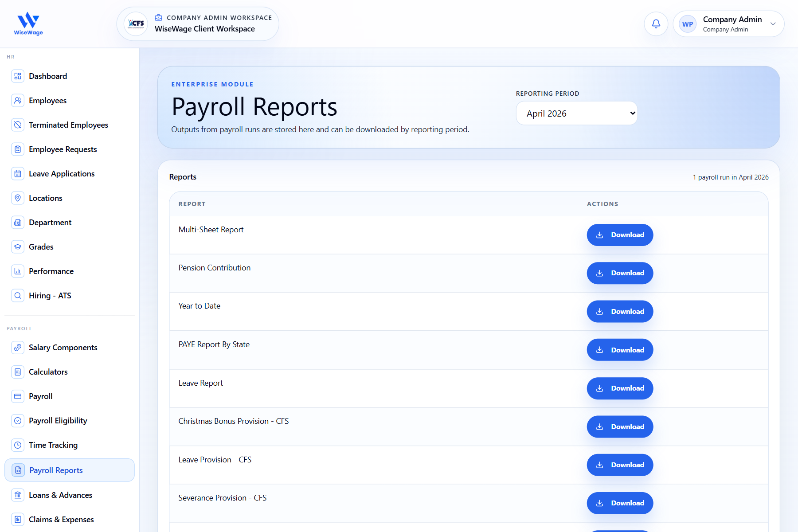Click the Department building icon
The image size is (798, 532).
point(18,223)
